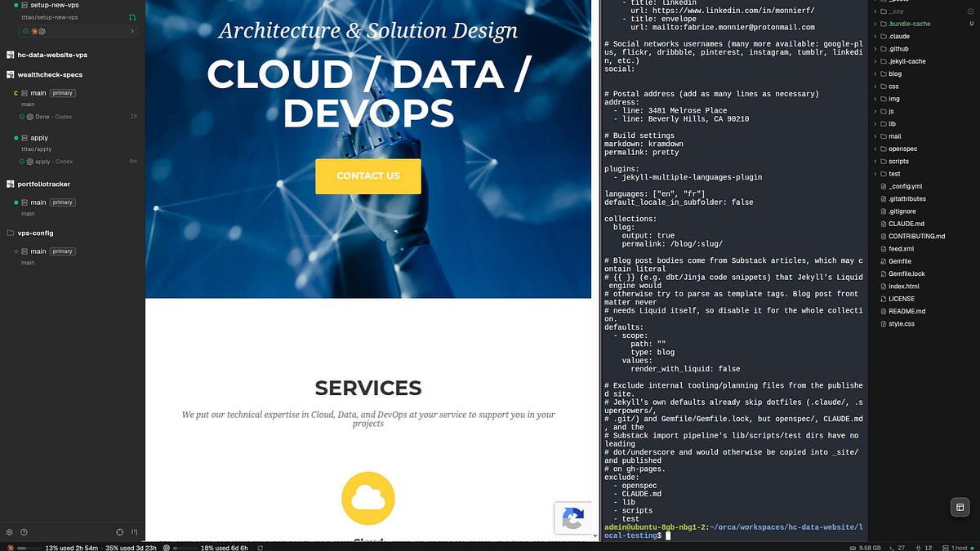Click the pull request icon beside setup-new-vps
980x551 pixels.
click(x=132, y=16)
